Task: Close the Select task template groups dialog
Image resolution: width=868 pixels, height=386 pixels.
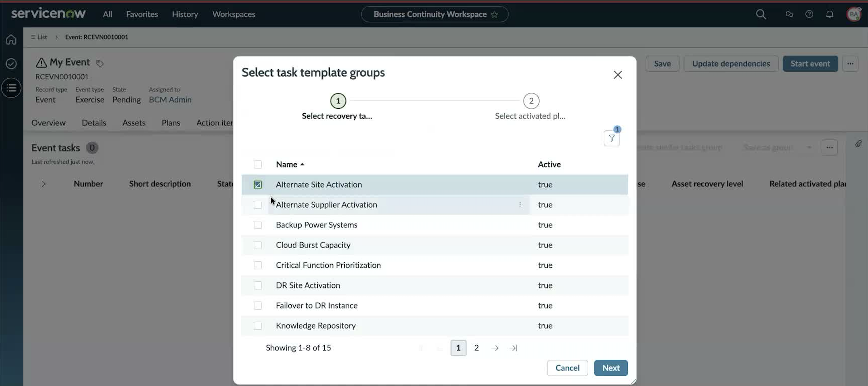Action: point(618,75)
